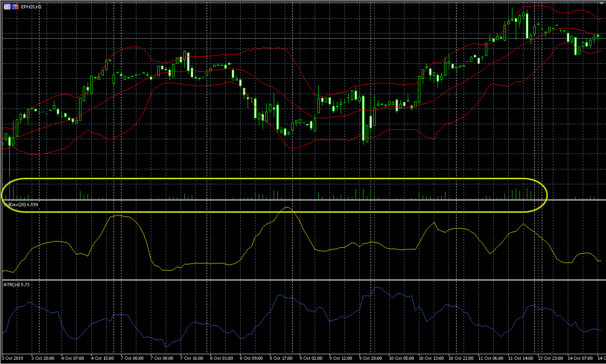Click the 10 Oct 13:00 time label
The image size is (606, 364).
431,358
